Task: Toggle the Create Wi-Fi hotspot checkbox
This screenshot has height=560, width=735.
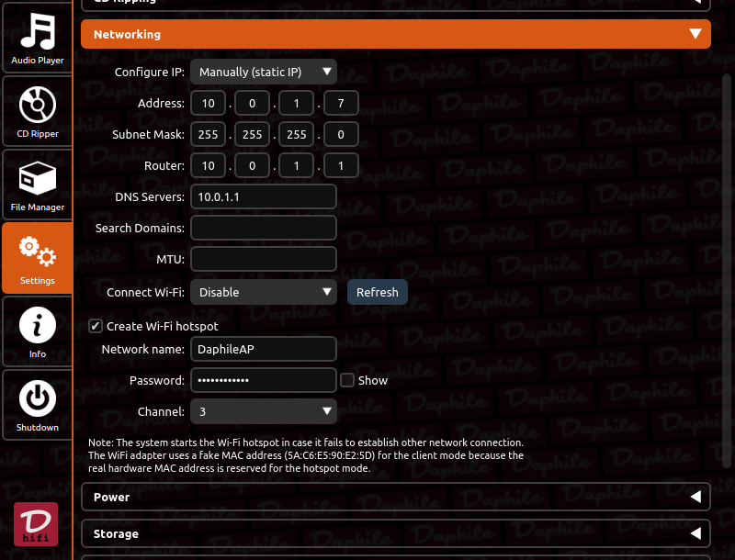Action: (96, 326)
